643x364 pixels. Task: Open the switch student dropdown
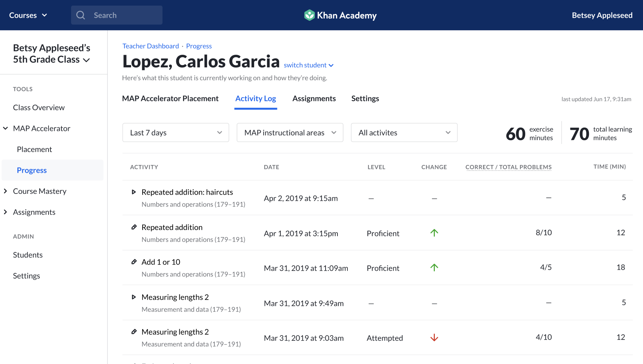(309, 65)
